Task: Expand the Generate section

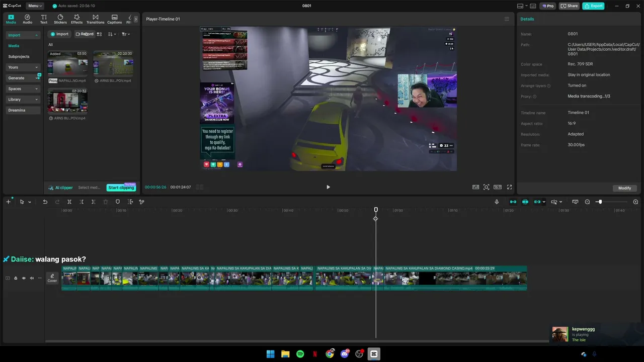Action: pyautogui.click(x=23, y=78)
